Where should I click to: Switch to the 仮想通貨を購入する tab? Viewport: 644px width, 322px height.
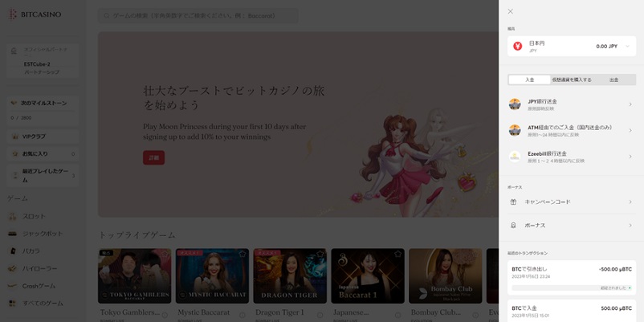pyautogui.click(x=572, y=79)
